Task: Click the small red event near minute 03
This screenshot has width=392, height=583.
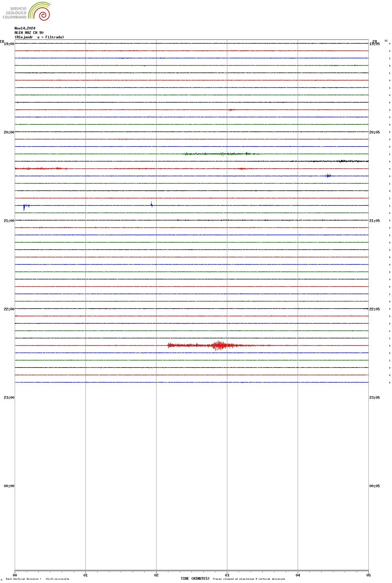Action: coord(231,110)
